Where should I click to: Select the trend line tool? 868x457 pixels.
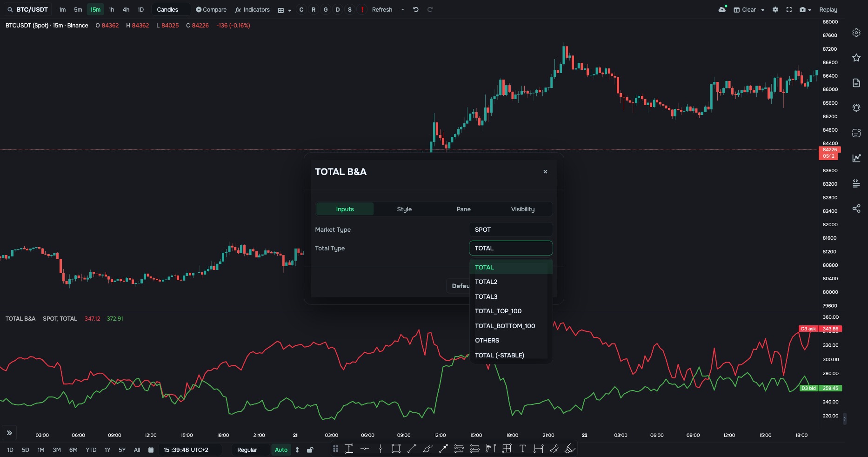pos(412,449)
